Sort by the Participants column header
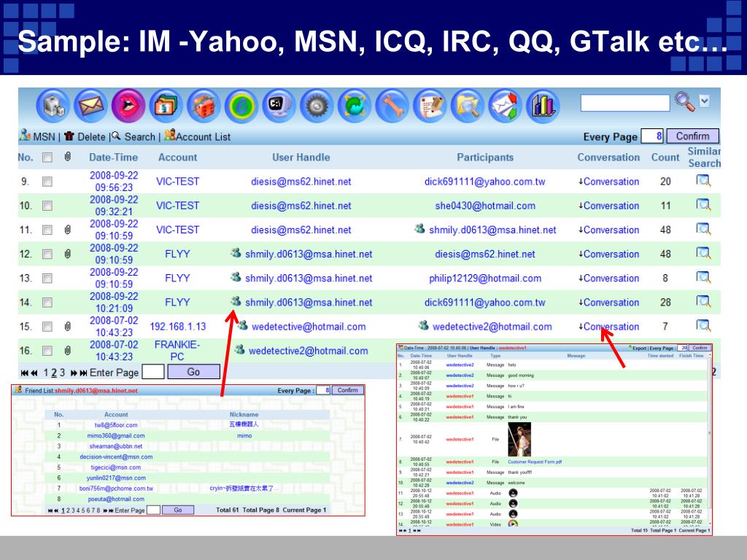This screenshot has height=560, width=747. (x=485, y=157)
